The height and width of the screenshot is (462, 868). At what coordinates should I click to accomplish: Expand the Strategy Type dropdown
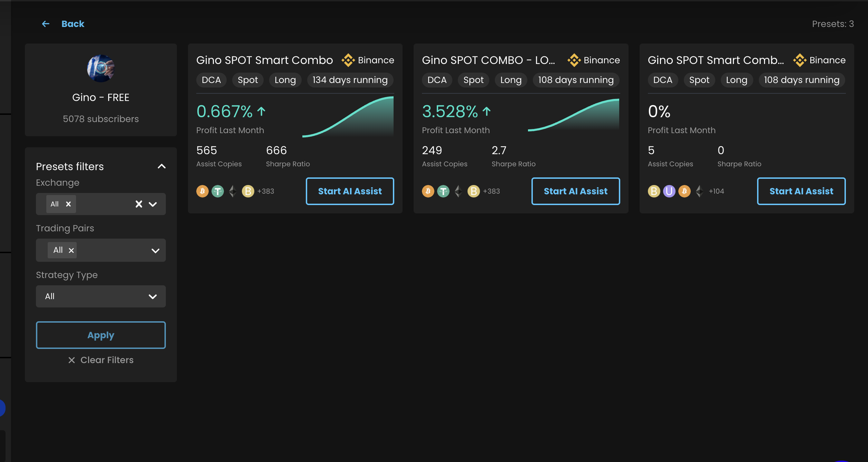(x=153, y=296)
